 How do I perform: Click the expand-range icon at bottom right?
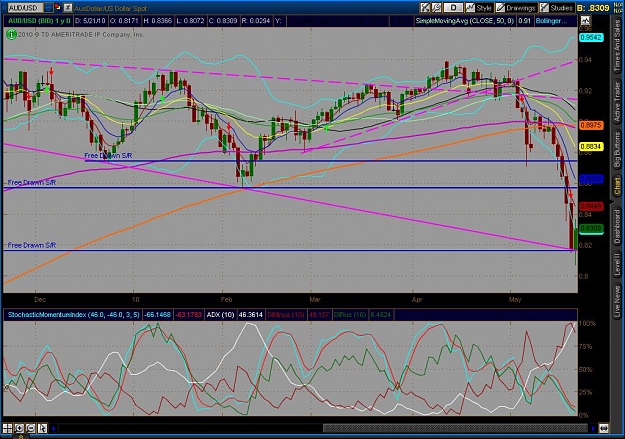tap(603, 429)
